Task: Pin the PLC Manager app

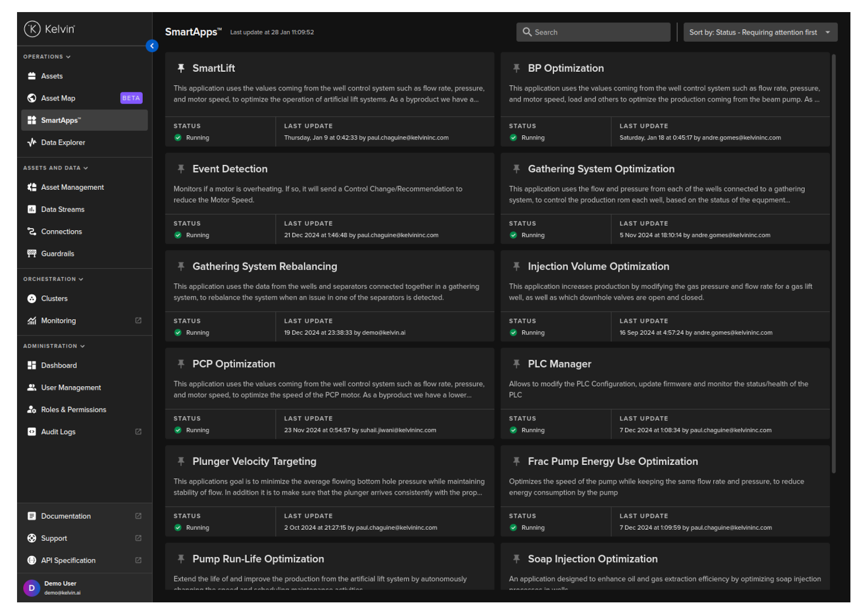Action: [x=516, y=364]
